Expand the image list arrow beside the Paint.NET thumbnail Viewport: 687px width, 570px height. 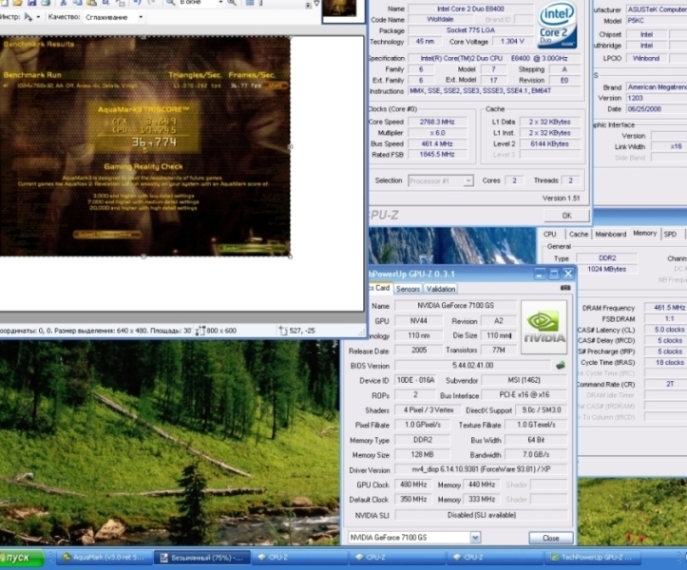click(x=316, y=4)
